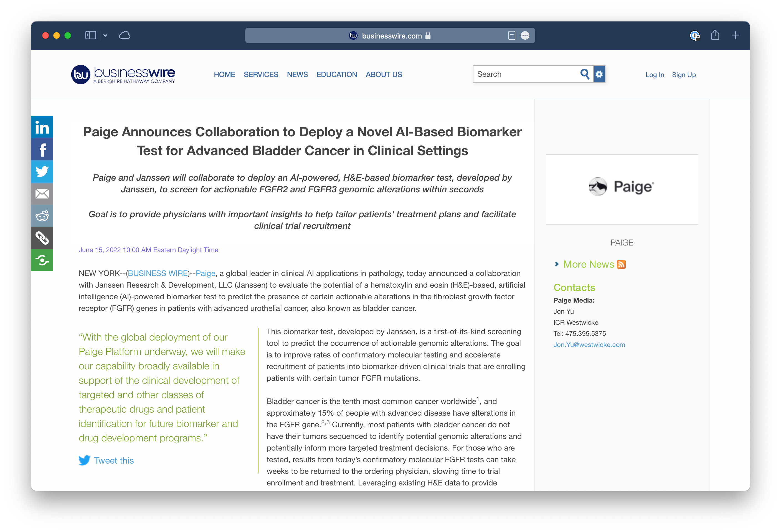Image resolution: width=781 pixels, height=532 pixels.
Task: Expand the sidebar tab group dropdown arrow
Action: (105, 35)
